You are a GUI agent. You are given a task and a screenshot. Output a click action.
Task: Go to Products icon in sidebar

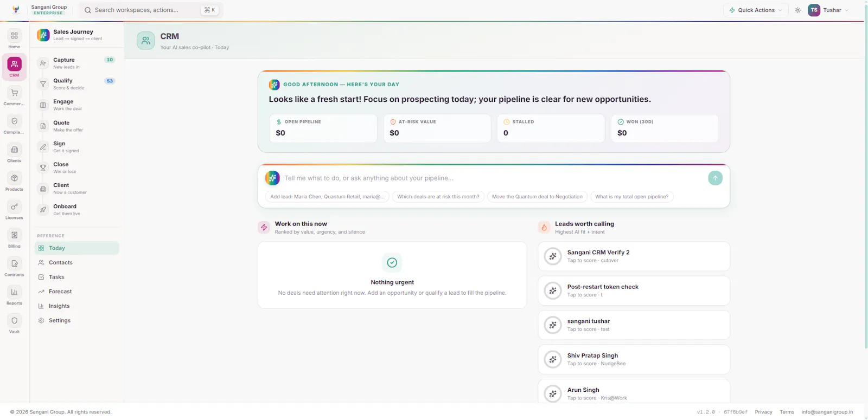(x=14, y=178)
